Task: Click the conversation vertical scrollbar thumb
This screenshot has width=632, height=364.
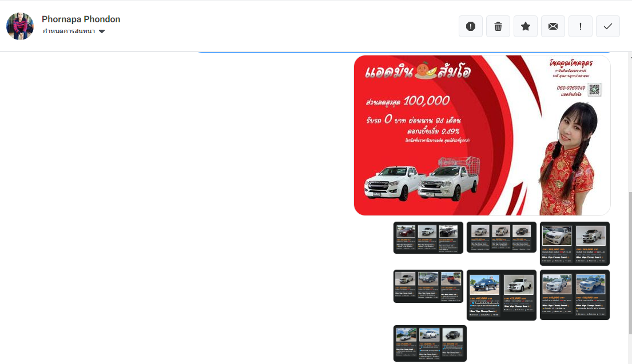Action: [630, 263]
